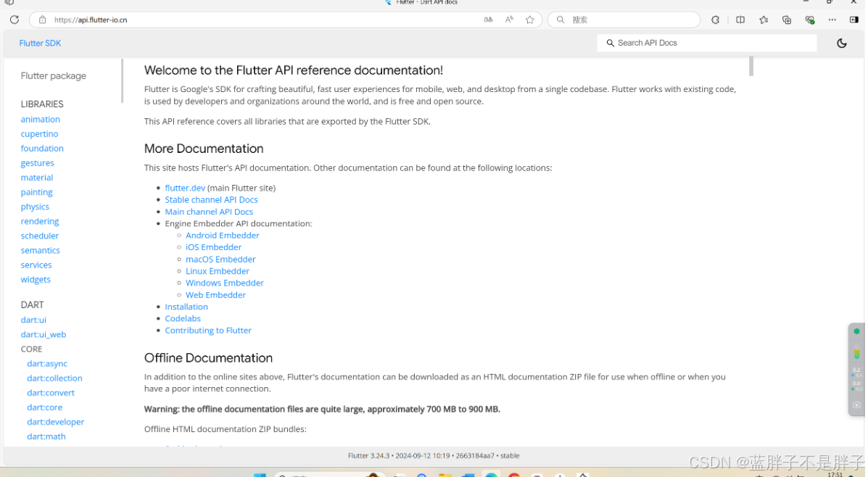Open cupertino library link
Viewport: 868px width, 477px height.
(x=39, y=134)
